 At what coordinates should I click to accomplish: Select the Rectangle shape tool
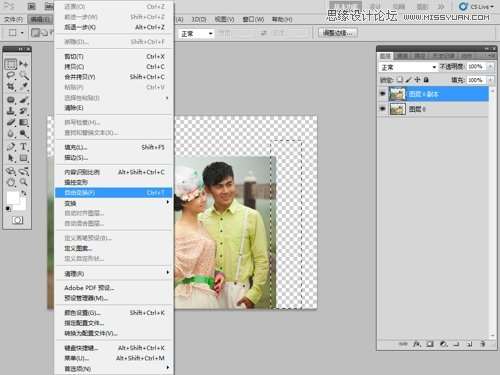24,158
